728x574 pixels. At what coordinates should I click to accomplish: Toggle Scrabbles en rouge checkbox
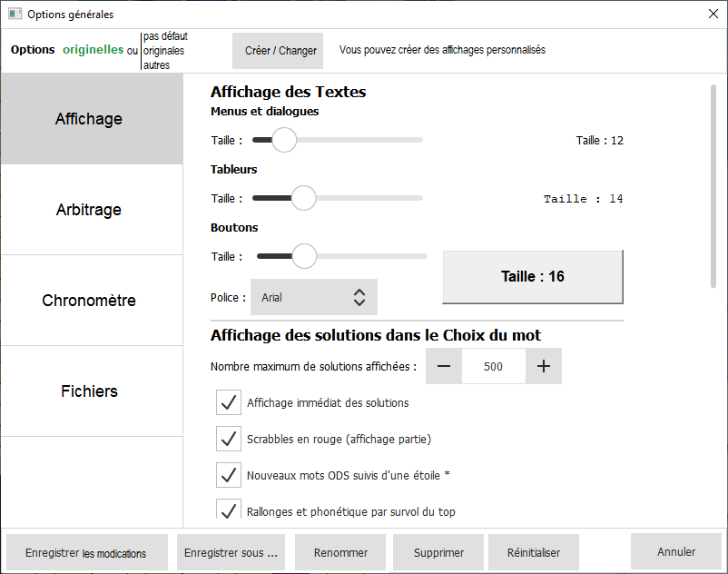[x=229, y=439]
